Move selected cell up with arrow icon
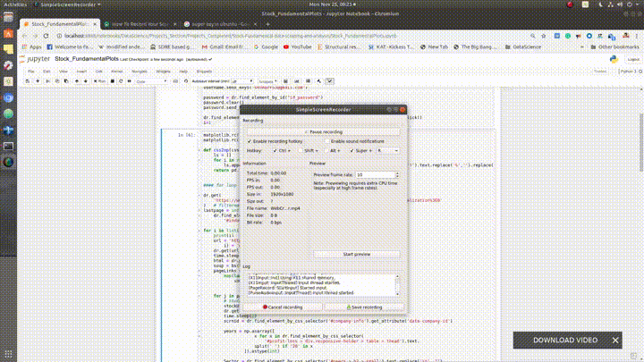The height and width of the screenshot is (362, 644). point(78,80)
